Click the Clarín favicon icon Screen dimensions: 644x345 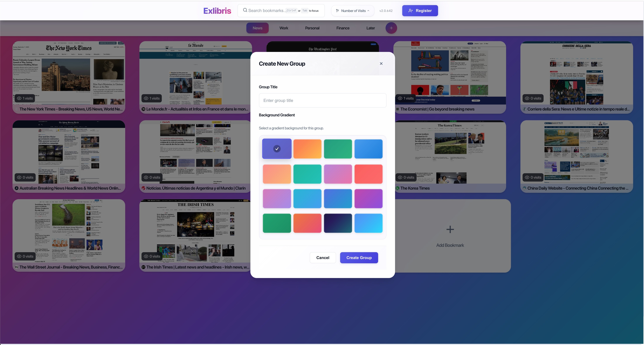[x=144, y=188]
